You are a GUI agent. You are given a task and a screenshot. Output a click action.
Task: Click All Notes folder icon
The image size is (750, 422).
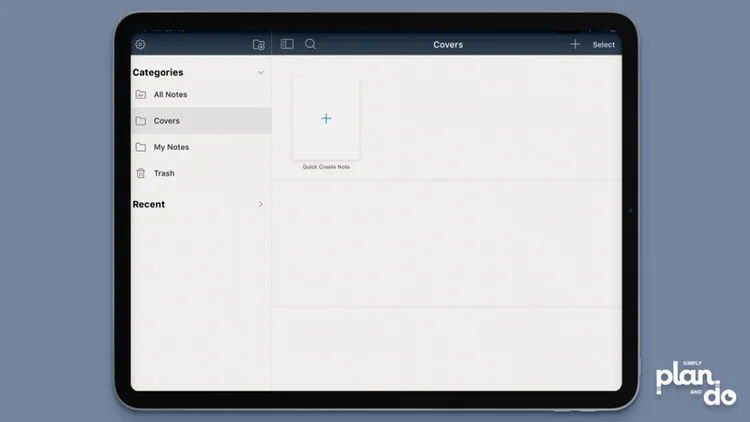coord(141,95)
